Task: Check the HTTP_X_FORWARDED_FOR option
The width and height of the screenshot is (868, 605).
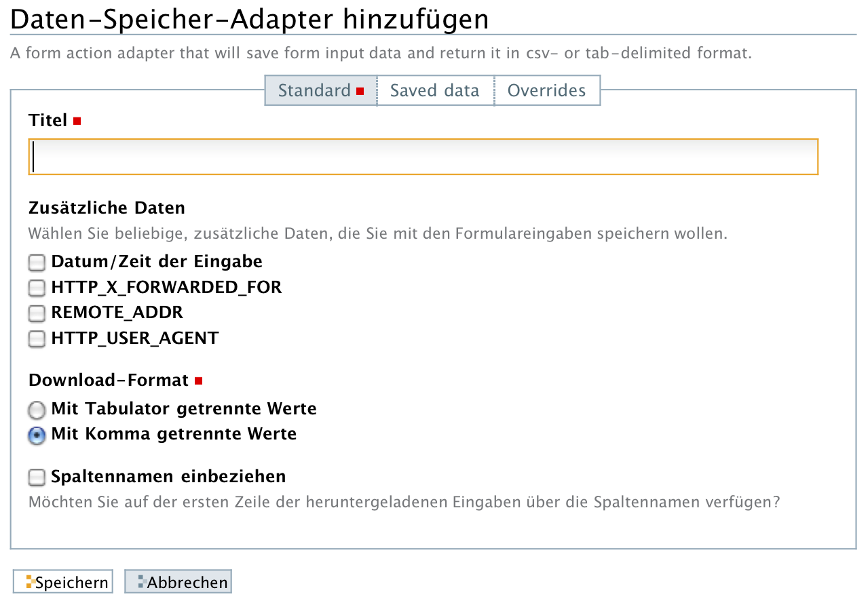Action: [37, 288]
